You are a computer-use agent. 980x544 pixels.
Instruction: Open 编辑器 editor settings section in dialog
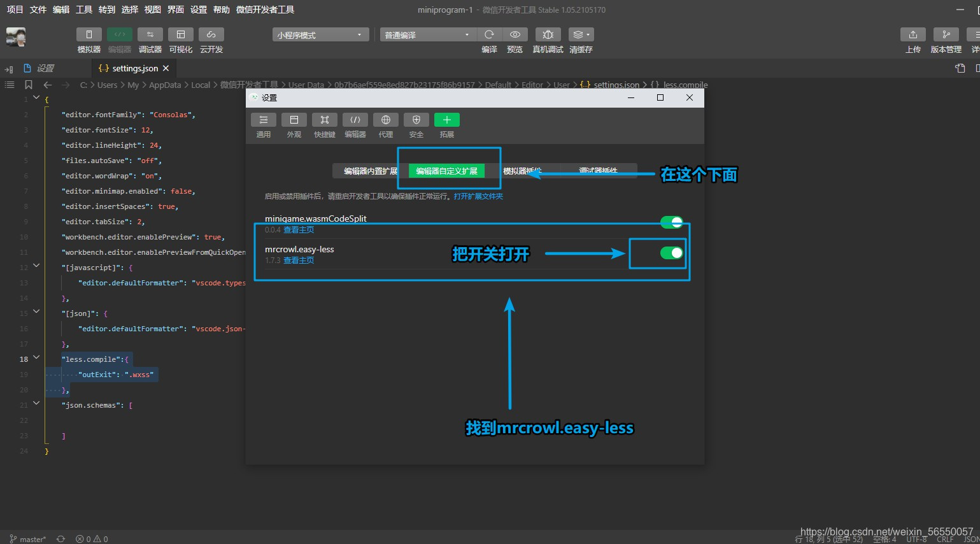355,120
